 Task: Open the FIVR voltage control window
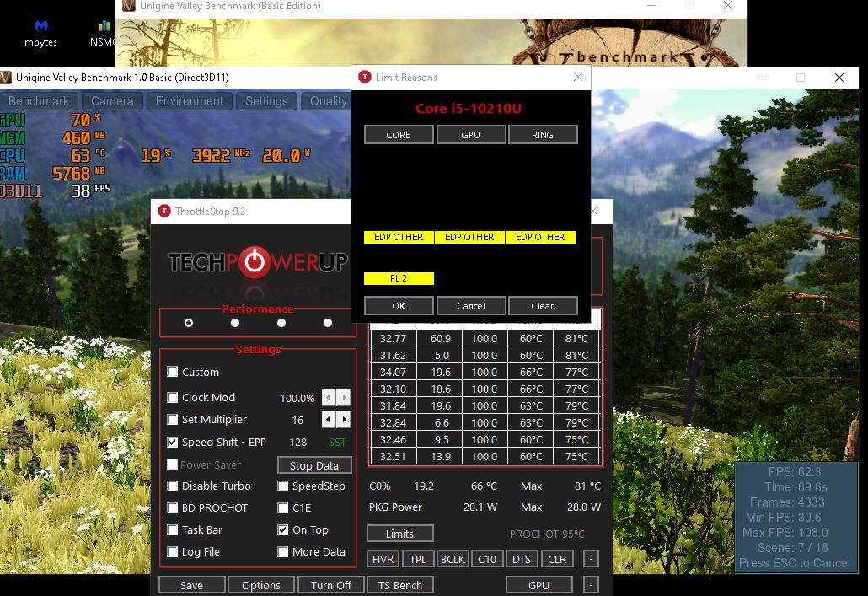[x=384, y=559]
